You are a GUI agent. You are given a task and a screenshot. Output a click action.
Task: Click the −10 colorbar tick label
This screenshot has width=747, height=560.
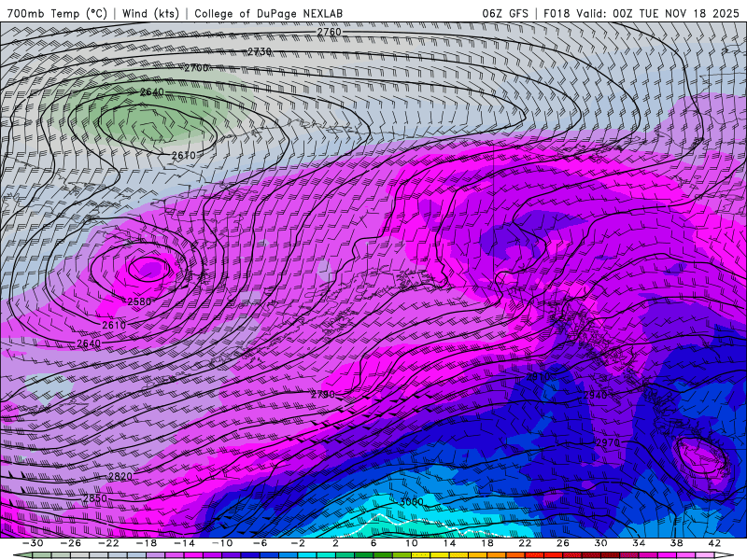222,543
